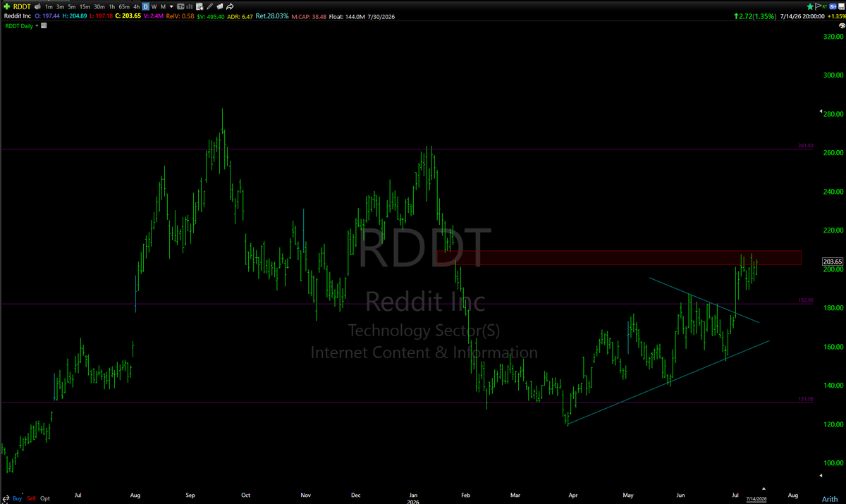Switch to the 30m timeframe
This screenshot has width=846, height=504.
point(99,6)
